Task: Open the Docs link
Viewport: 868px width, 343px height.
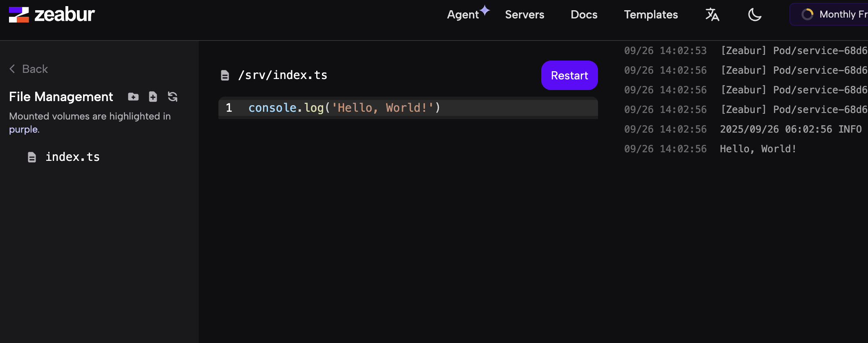Action: point(584,15)
